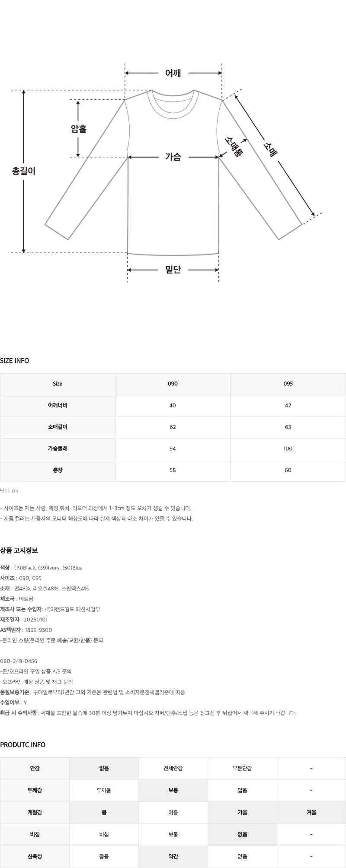This screenshot has height=868, width=346.
Task: Click the 가슴둘레 value 100 cell
Action: tap(288, 448)
